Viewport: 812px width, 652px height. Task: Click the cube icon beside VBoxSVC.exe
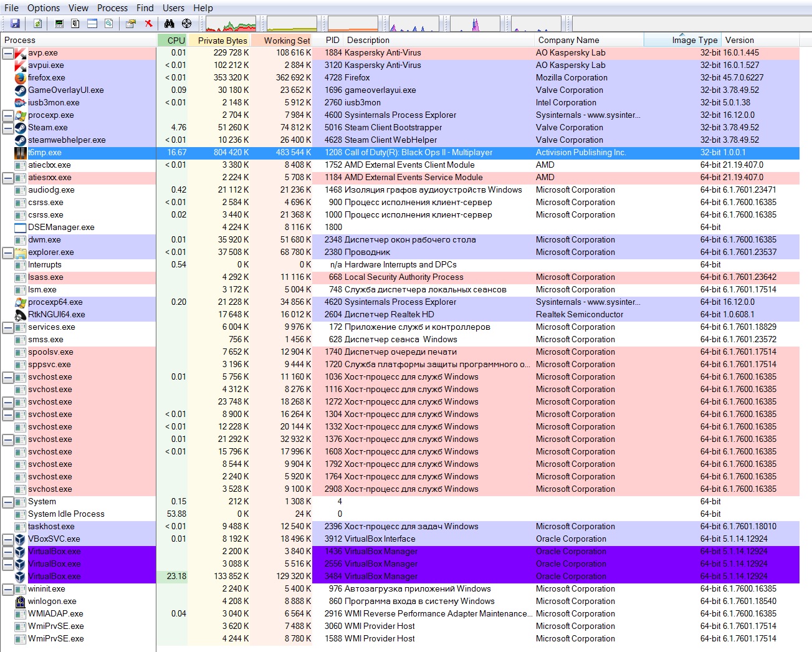20,539
